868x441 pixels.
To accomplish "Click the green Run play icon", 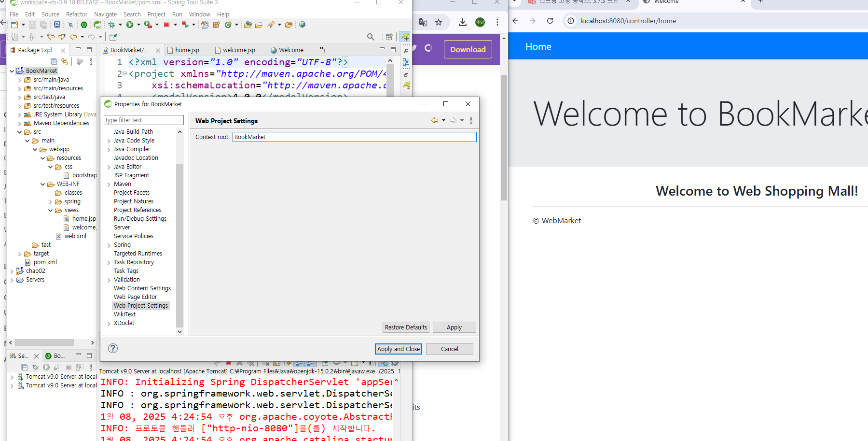I will pos(130,25).
